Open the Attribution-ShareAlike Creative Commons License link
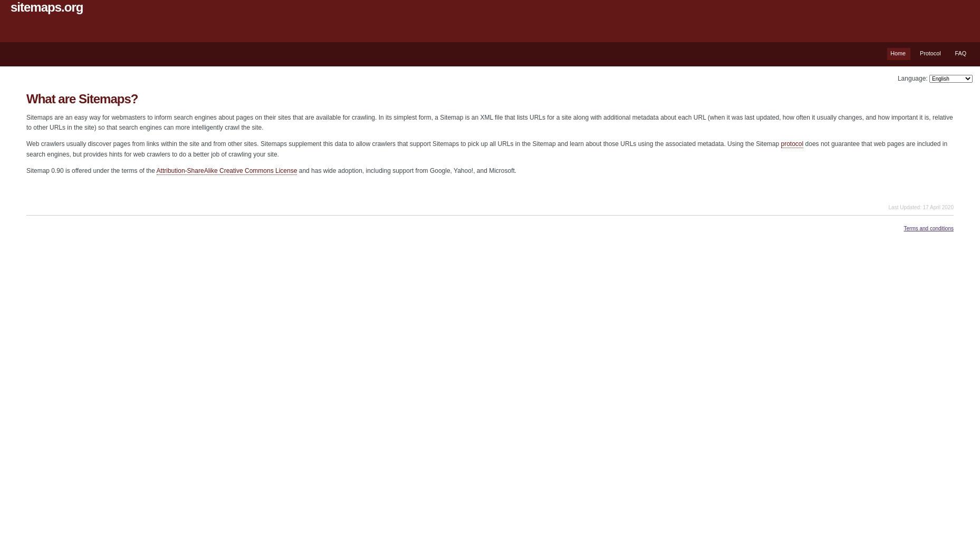 click(226, 171)
